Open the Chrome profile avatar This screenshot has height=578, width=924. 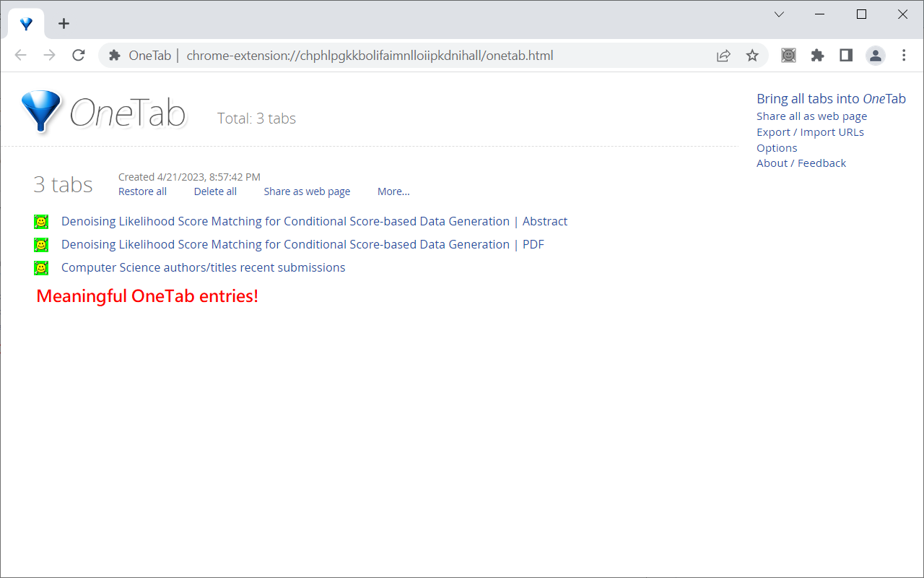pyautogui.click(x=876, y=56)
